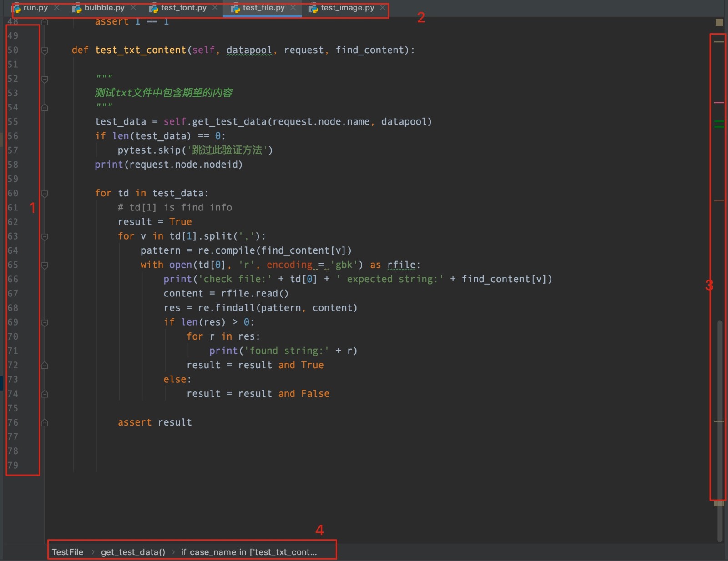
Task: Collapse the 'with open' block fold at line 65
Action: 45,265
